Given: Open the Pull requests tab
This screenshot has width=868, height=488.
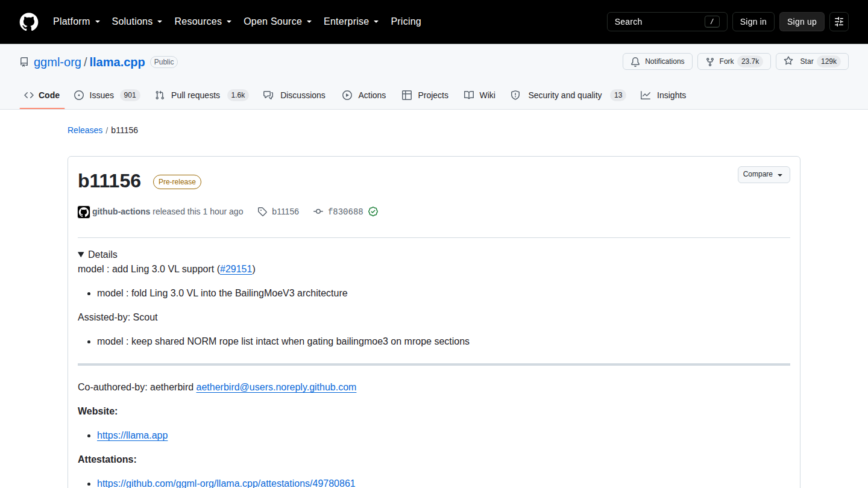Looking at the screenshot, I should 201,95.
